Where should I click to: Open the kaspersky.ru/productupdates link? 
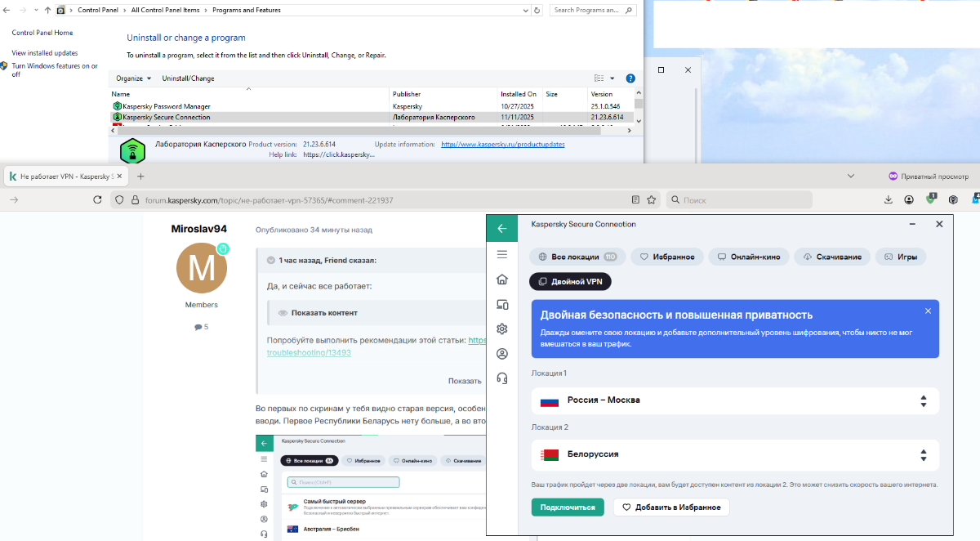(502, 144)
